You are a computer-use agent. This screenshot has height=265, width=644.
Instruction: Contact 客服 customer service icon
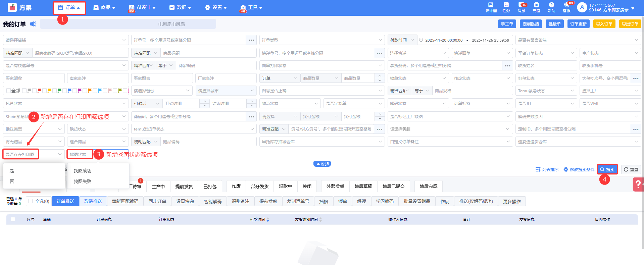point(566,7)
